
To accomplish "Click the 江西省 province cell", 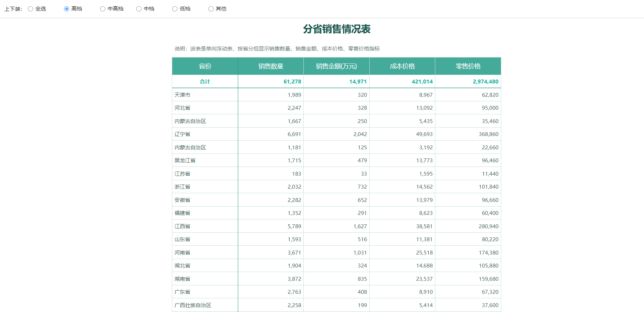I will point(182,226).
